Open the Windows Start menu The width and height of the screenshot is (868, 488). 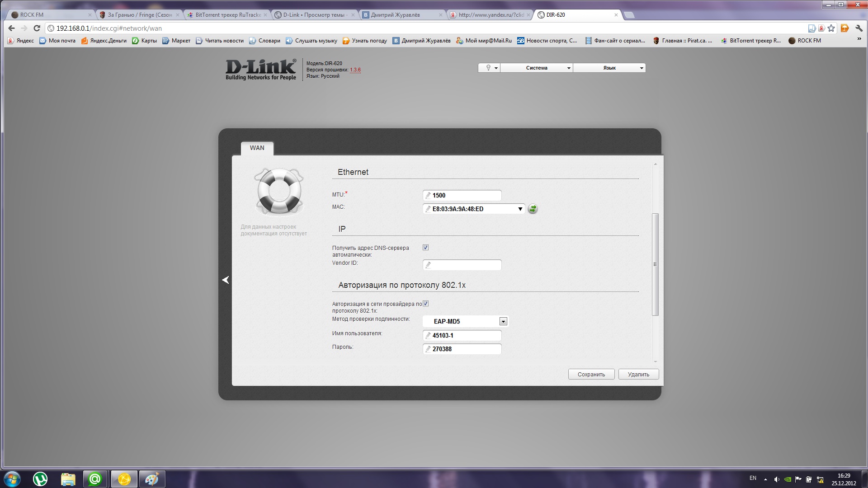coord(12,479)
